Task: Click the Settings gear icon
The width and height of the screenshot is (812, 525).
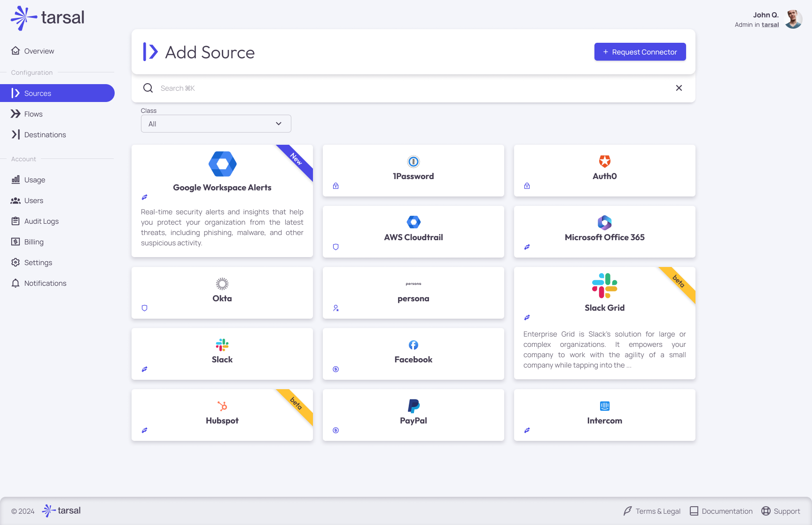Action: point(16,262)
